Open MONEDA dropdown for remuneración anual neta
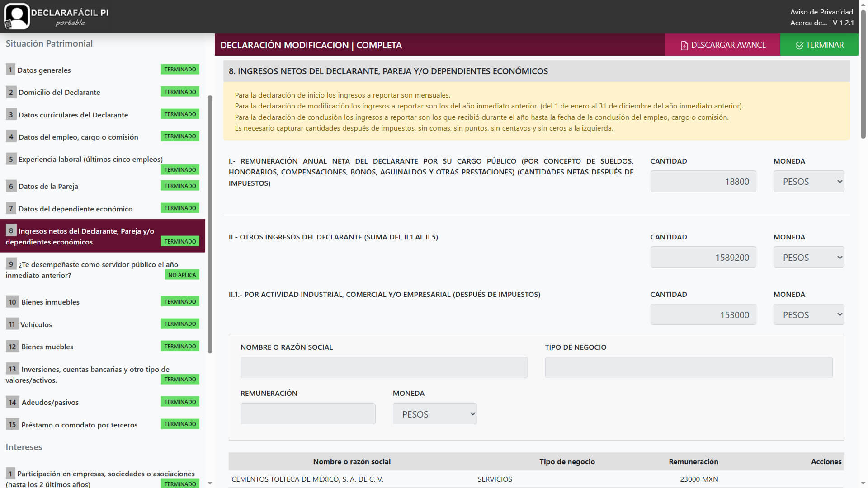 (808, 181)
